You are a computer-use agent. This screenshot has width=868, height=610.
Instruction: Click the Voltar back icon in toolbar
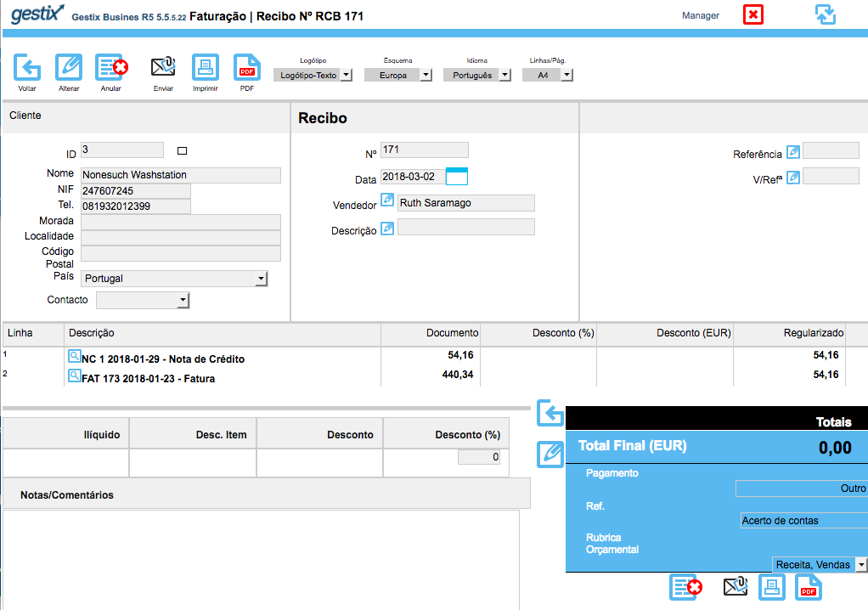point(26,67)
